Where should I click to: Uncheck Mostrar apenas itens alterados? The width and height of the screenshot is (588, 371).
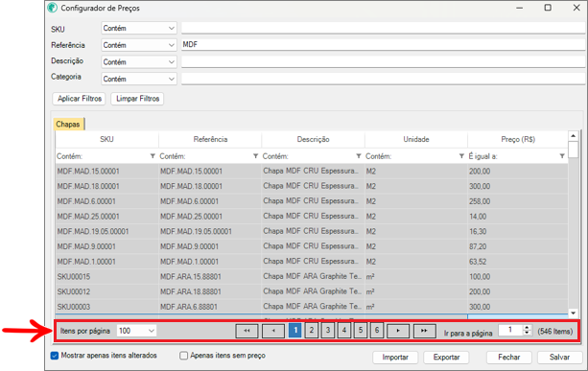coord(55,356)
